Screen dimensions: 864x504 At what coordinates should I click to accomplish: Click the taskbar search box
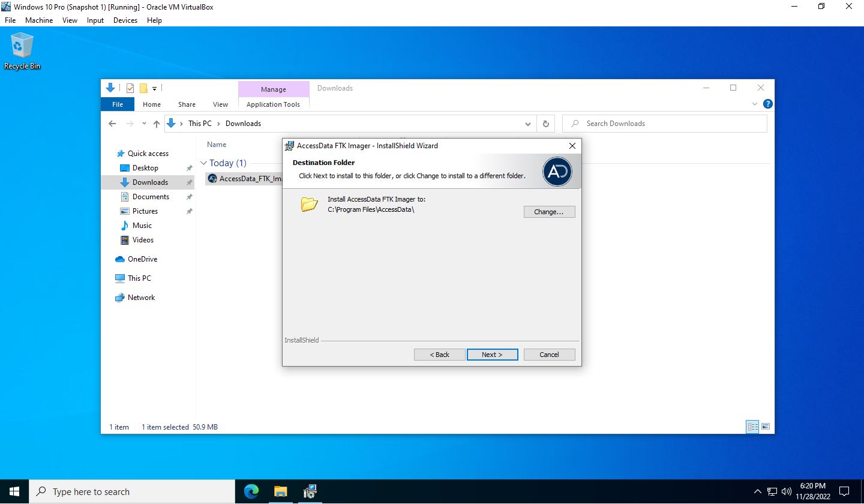[x=132, y=491]
